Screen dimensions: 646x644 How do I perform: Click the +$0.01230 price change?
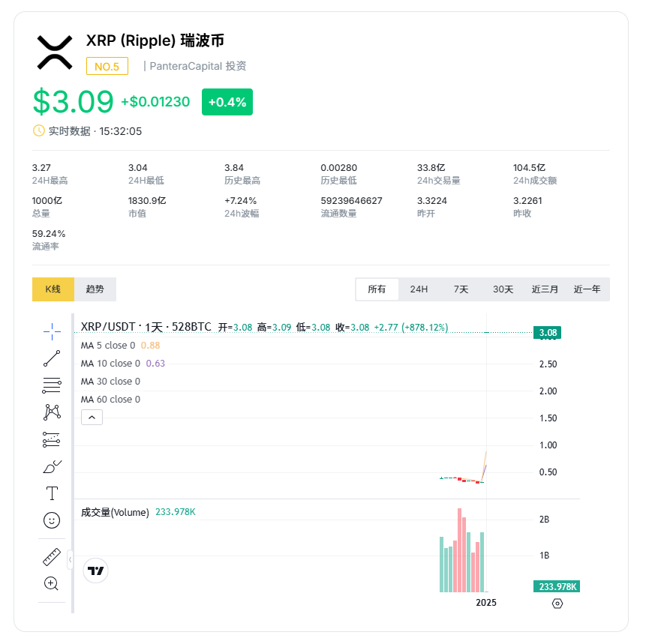click(155, 102)
